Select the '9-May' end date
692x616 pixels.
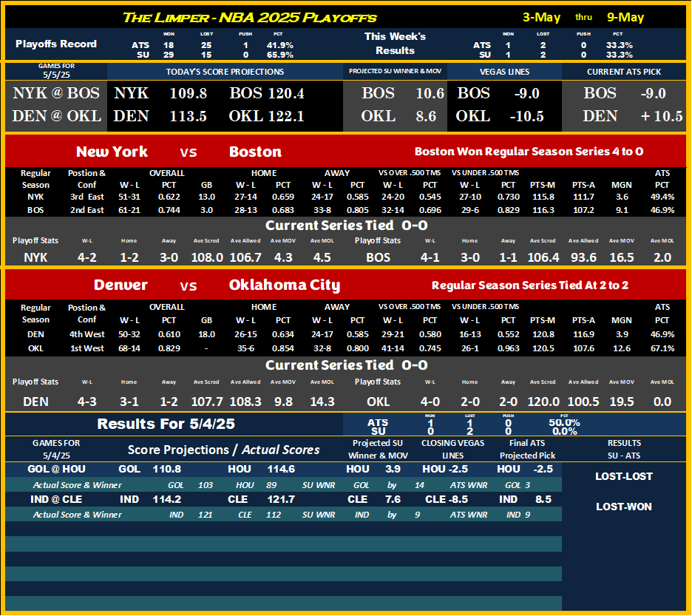(x=625, y=18)
